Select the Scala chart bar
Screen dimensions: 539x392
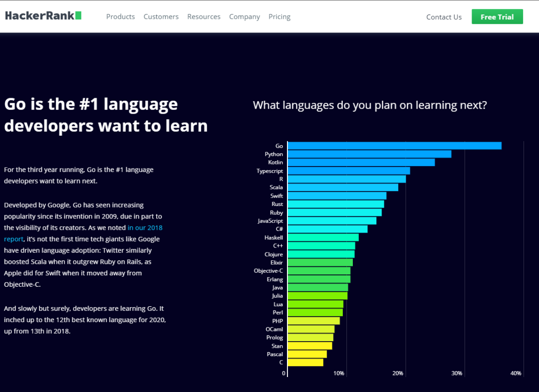[343, 187]
